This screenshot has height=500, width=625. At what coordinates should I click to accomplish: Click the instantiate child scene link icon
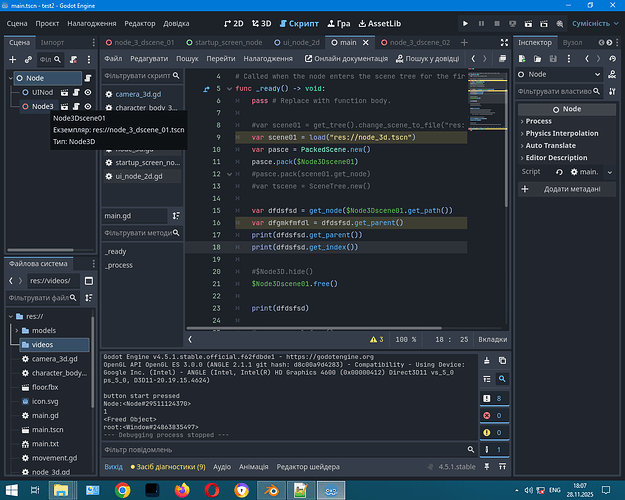click(30, 59)
